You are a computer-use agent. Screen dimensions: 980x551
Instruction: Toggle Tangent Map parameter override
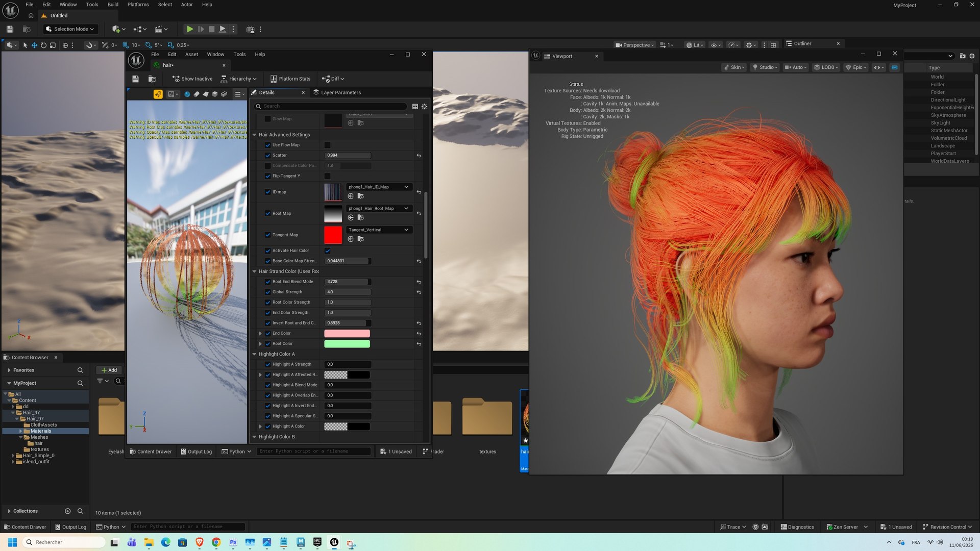267,235
